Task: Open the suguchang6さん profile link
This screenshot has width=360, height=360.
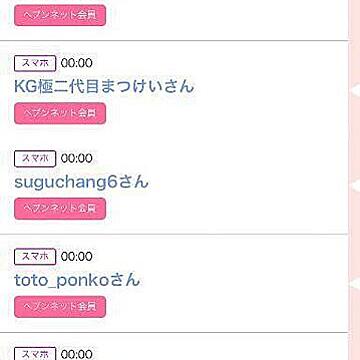Action: point(81,182)
